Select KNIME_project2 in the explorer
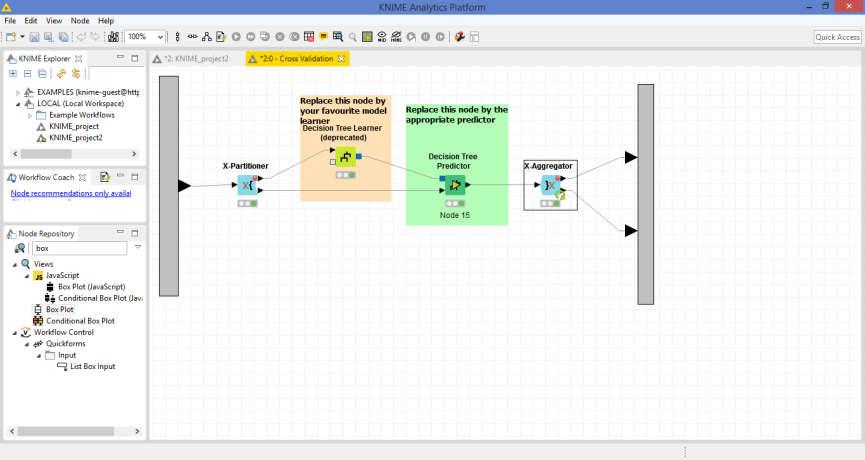Viewport: 865px width, 460px height. [x=76, y=138]
